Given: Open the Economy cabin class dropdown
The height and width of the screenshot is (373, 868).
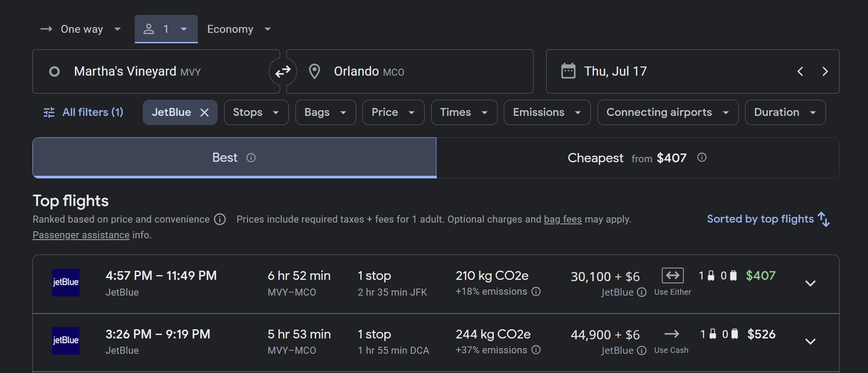Looking at the screenshot, I should point(239,29).
